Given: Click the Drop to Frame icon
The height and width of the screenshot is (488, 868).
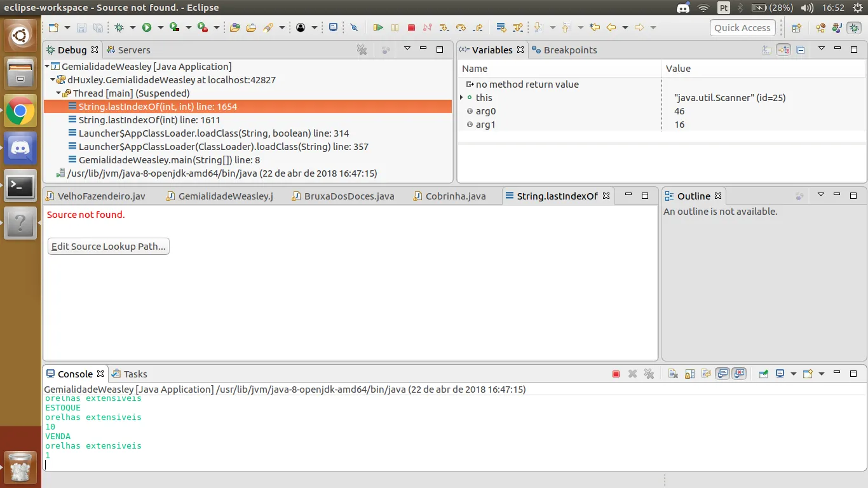Looking at the screenshot, I should click(x=501, y=27).
